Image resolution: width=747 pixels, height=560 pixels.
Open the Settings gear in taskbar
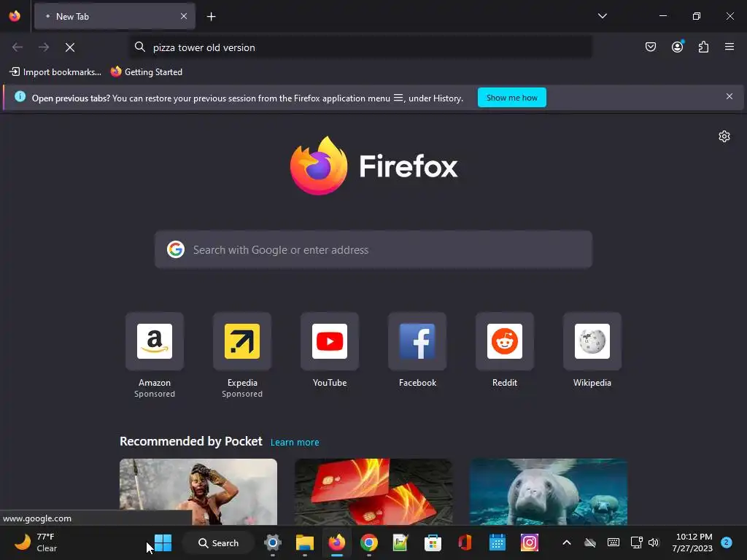273,542
